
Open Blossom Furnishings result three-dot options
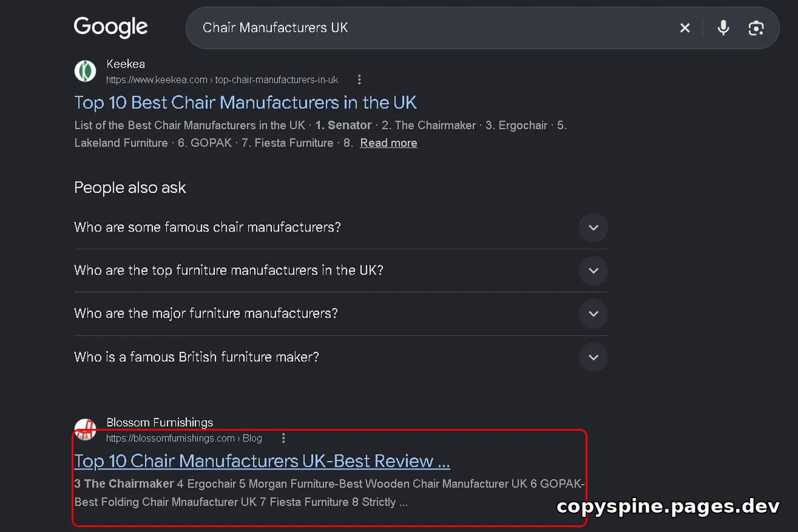(x=283, y=438)
